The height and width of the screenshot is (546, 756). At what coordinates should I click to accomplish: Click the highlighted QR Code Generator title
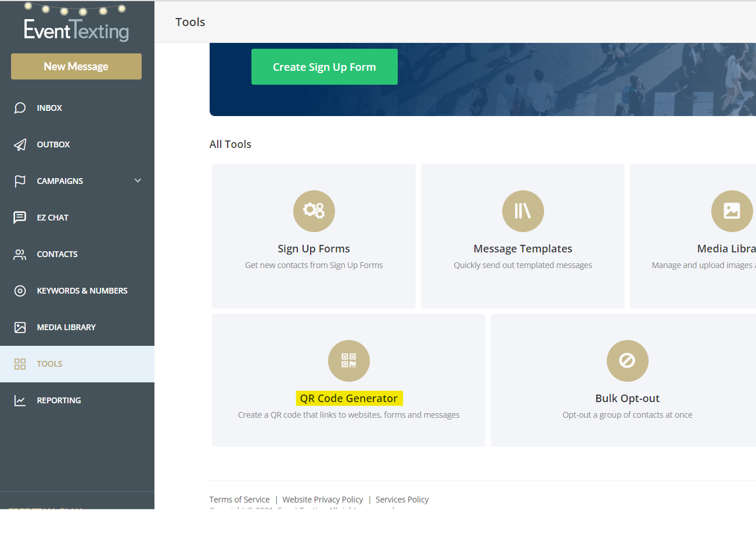pos(349,398)
